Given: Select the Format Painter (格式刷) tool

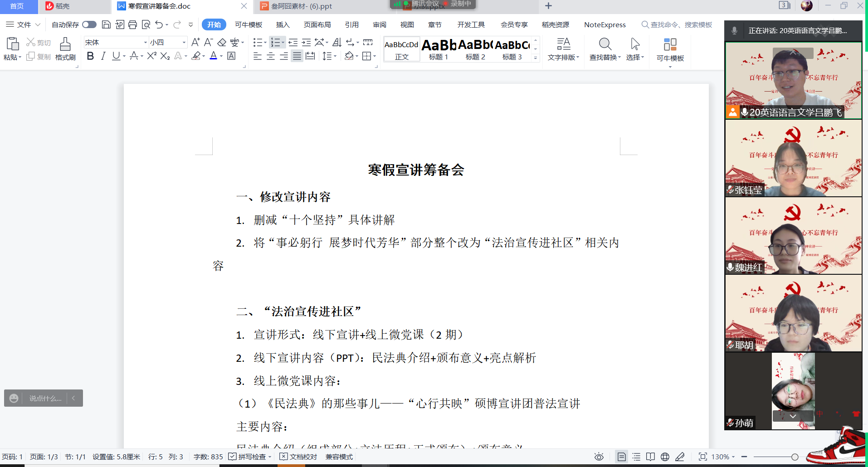Looking at the screenshot, I should tap(65, 49).
